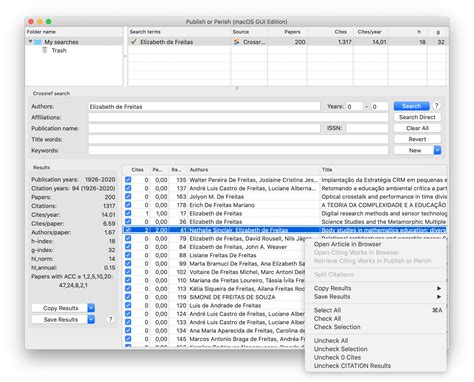Choose Check All in context menu
Screen dimensions: 474x382
point(327,318)
